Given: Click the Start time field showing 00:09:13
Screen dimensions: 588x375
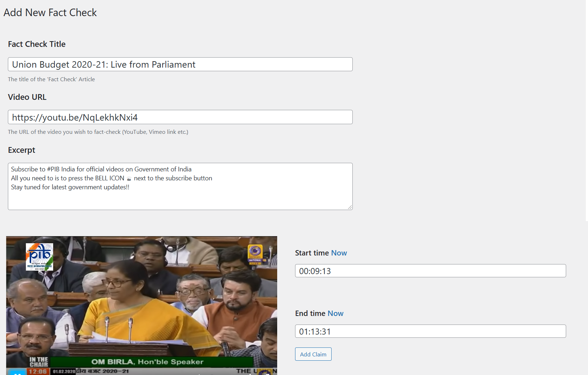Looking at the screenshot, I should pos(430,271).
